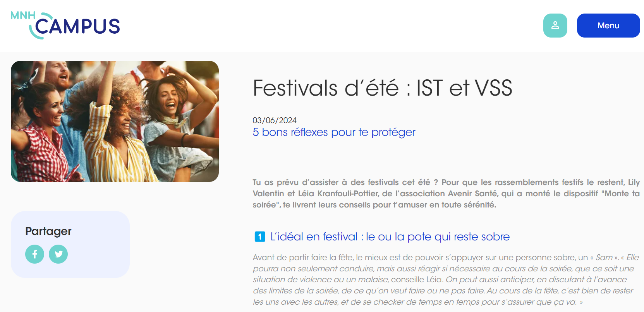This screenshot has width=644, height=312.
Task: Click the "CAMPUS" wordmark in logo
Action: 78,26
